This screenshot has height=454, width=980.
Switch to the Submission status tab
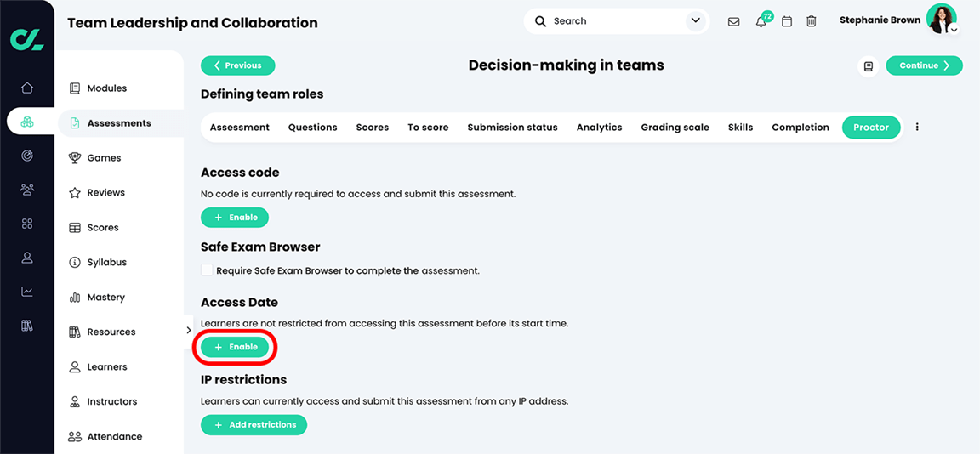point(512,128)
